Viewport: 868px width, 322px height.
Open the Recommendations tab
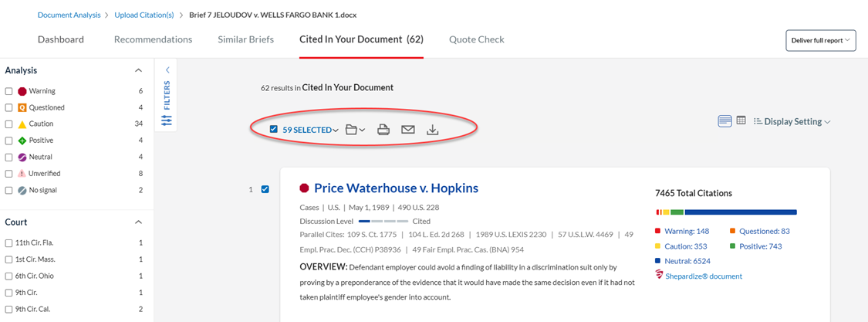point(154,39)
